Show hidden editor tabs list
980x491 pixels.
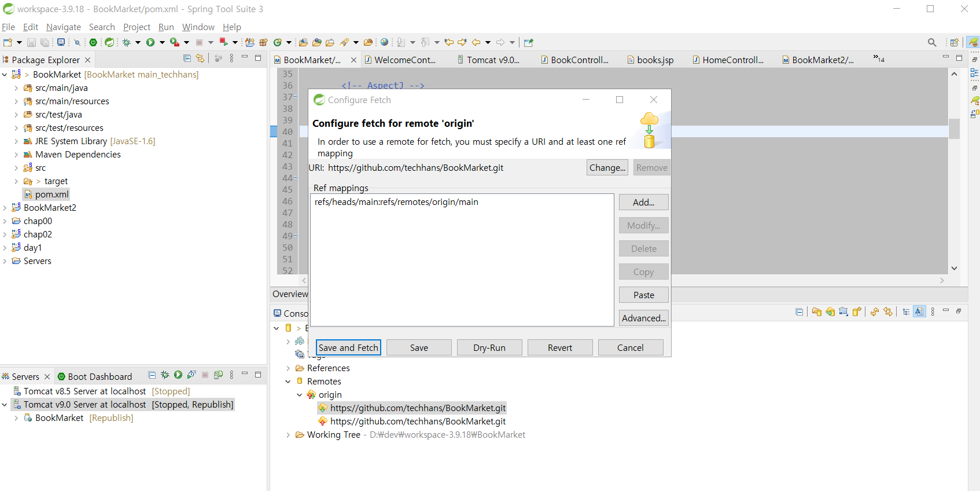(879, 58)
